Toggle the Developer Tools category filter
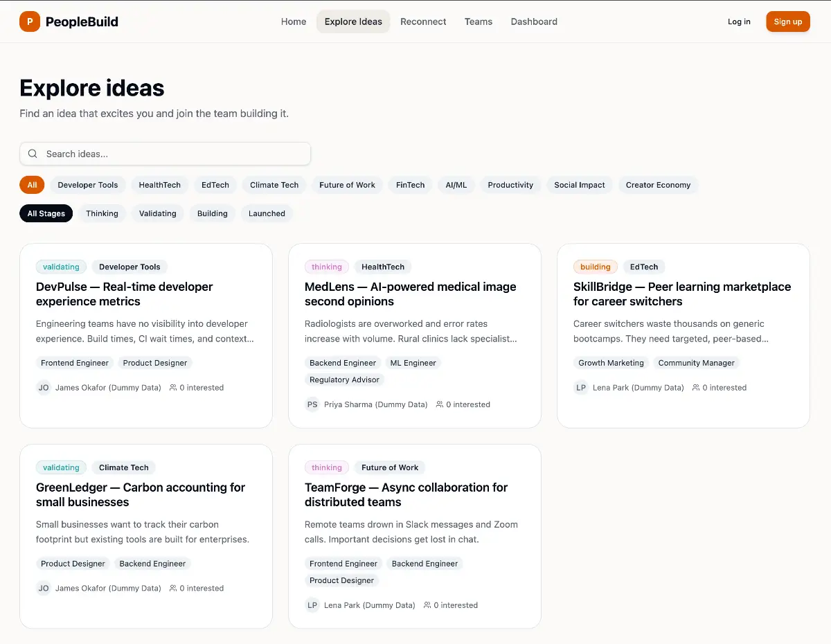This screenshot has height=644, width=831. [x=88, y=185]
